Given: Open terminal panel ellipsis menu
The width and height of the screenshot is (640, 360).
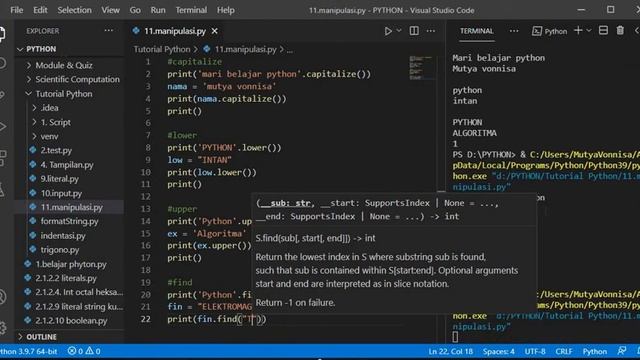Looking at the screenshot, I should 514,31.
